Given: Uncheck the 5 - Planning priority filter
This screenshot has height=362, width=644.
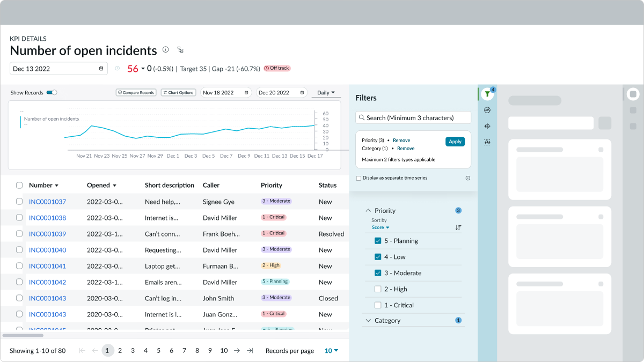Looking at the screenshot, I should [x=378, y=241].
